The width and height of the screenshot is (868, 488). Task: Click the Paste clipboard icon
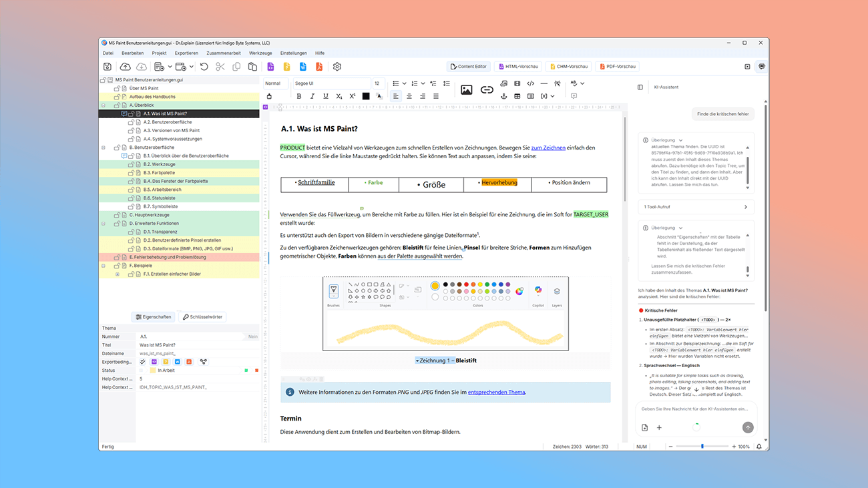pyautogui.click(x=252, y=67)
